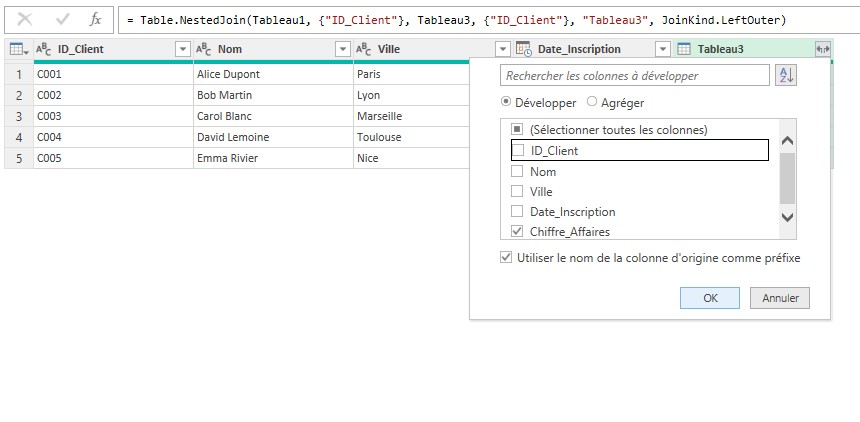Click the Tableau3 column header

pos(740,49)
